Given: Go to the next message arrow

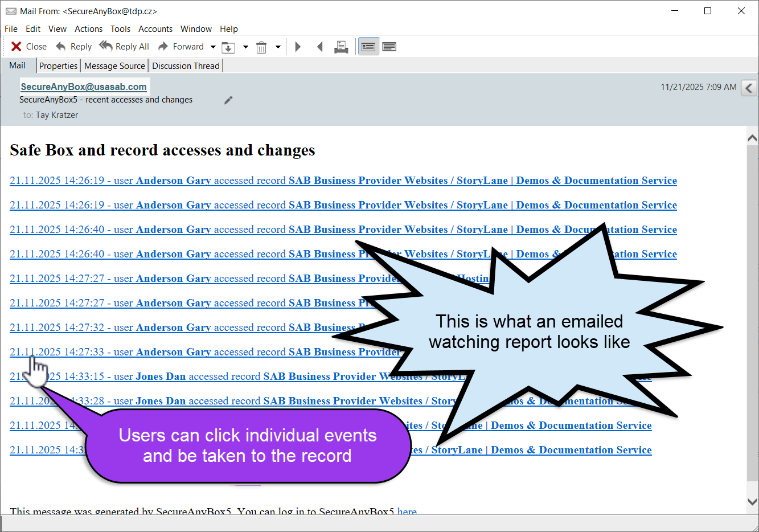Looking at the screenshot, I should pos(298,47).
